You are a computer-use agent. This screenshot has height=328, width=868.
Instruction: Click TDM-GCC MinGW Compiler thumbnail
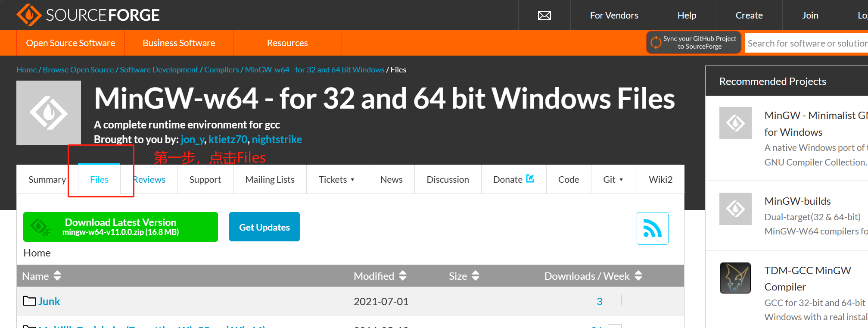(x=735, y=278)
